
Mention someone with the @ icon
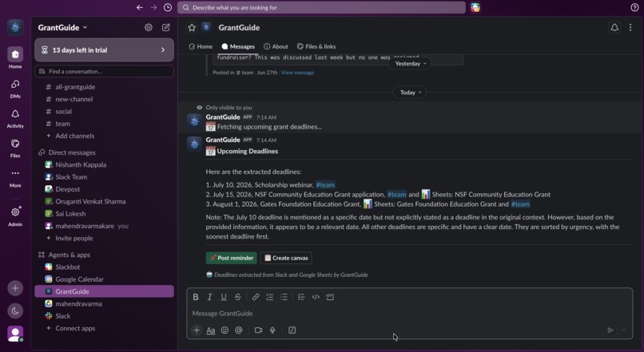click(x=239, y=330)
